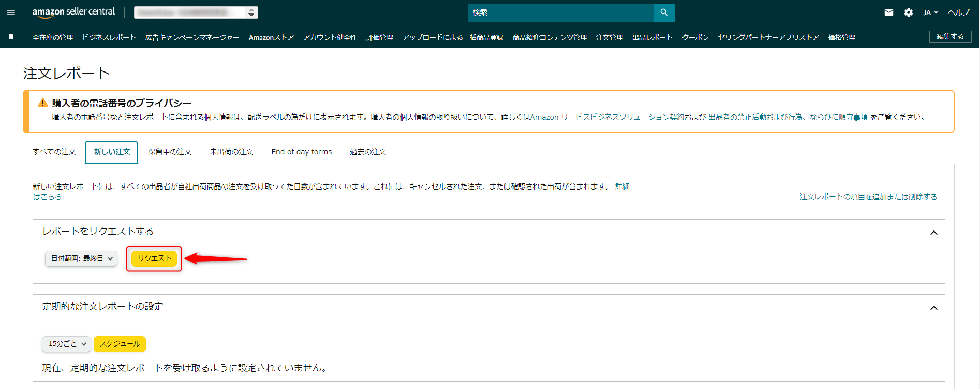Open the 注文管理 menu item
The image size is (980, 389).
[610, 37]
